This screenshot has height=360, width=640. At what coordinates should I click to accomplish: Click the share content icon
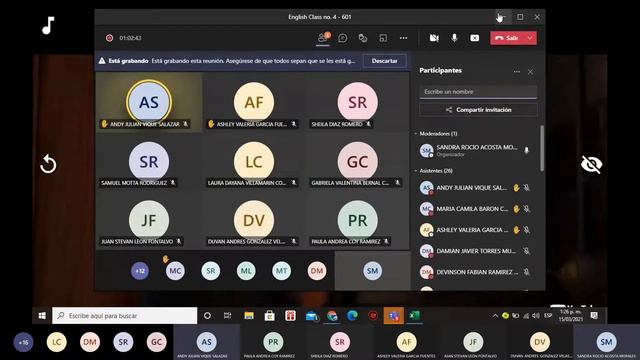point(474,38)
